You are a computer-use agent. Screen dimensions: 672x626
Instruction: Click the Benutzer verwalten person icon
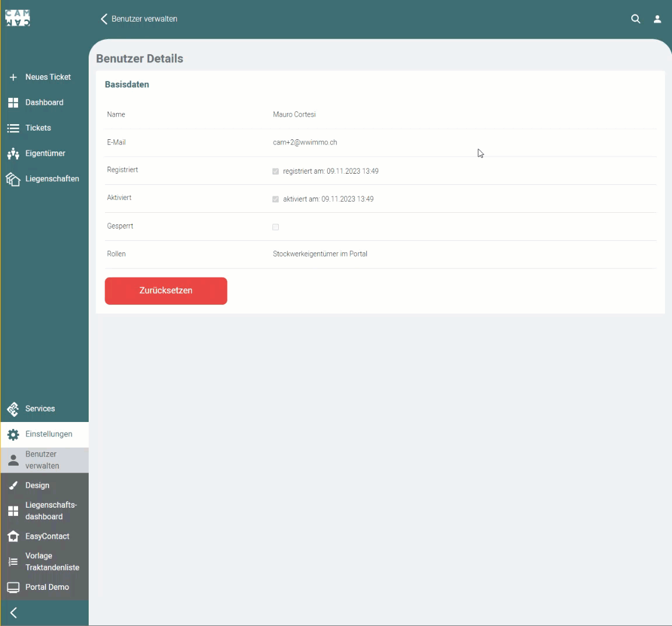(x=13, y=460)
